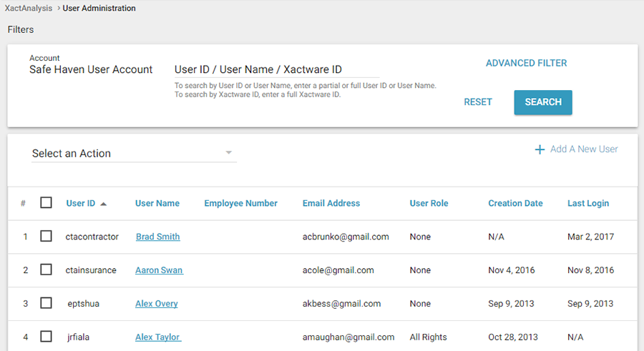The image size is (644, 351).
Task: Open Brad Smith user profile link
Action: [158, 237]
